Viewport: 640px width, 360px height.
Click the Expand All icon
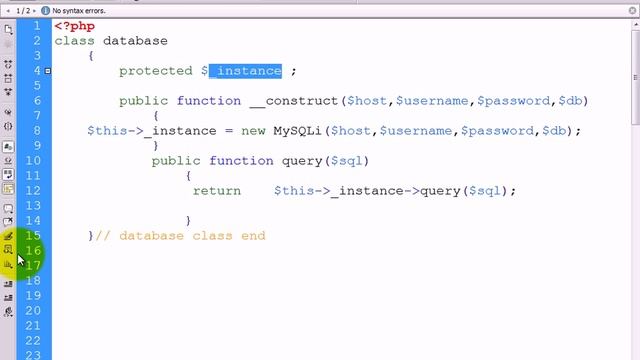8,92
